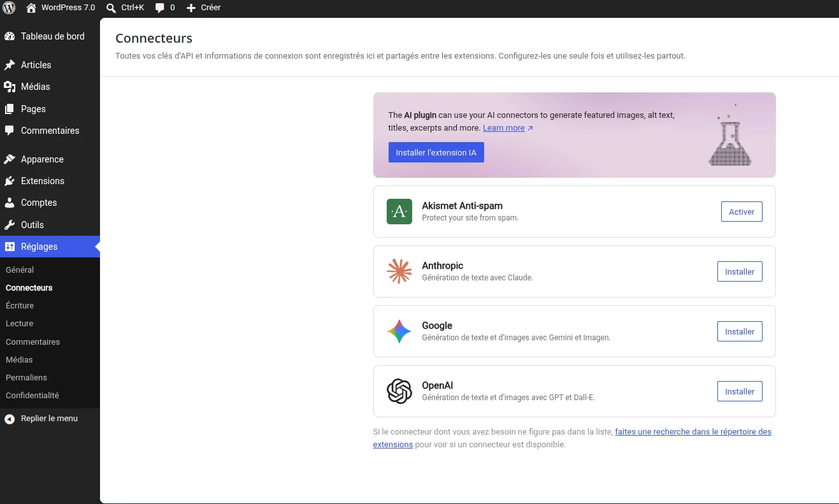The height and width of the screenshot is (504, 839).
Task: Activate the Akismet Anti-spam connector
Action: [742, 212]
